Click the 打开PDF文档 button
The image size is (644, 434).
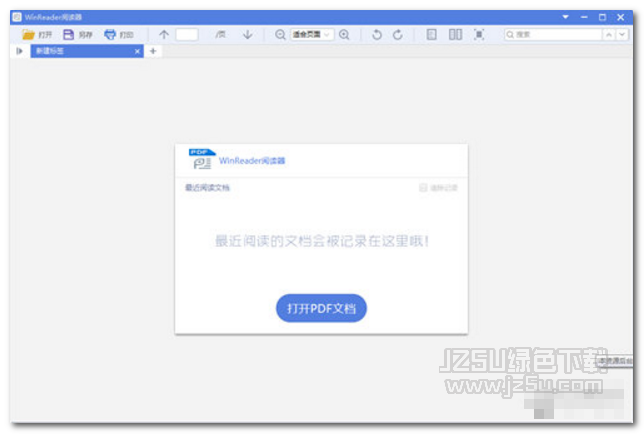(321, 308)
